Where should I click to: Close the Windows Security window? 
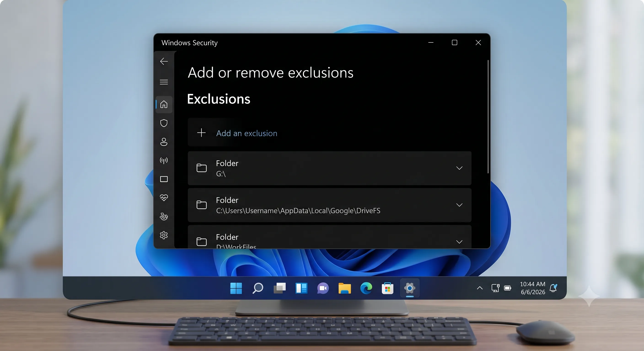point(478,43)
